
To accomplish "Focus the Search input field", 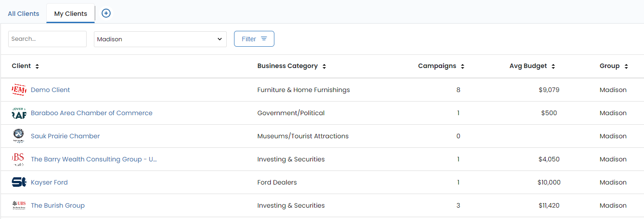I will point(47,39).
